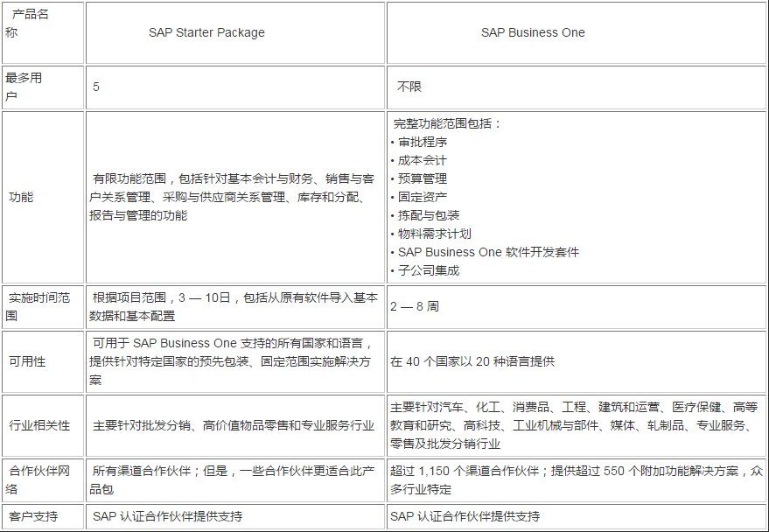Click the 物料需求计划 bullet item

click(x=431, y=234)
